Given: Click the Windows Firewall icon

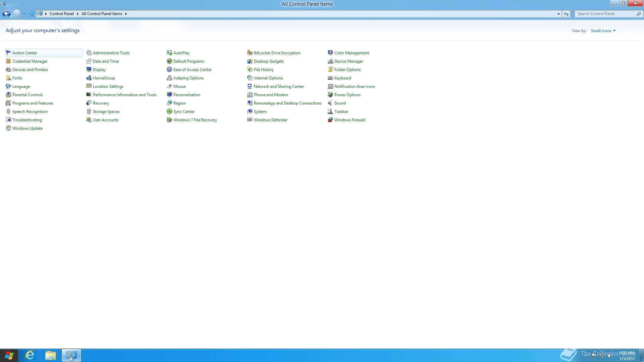Looking at the screenshot, I should [330, 120].
